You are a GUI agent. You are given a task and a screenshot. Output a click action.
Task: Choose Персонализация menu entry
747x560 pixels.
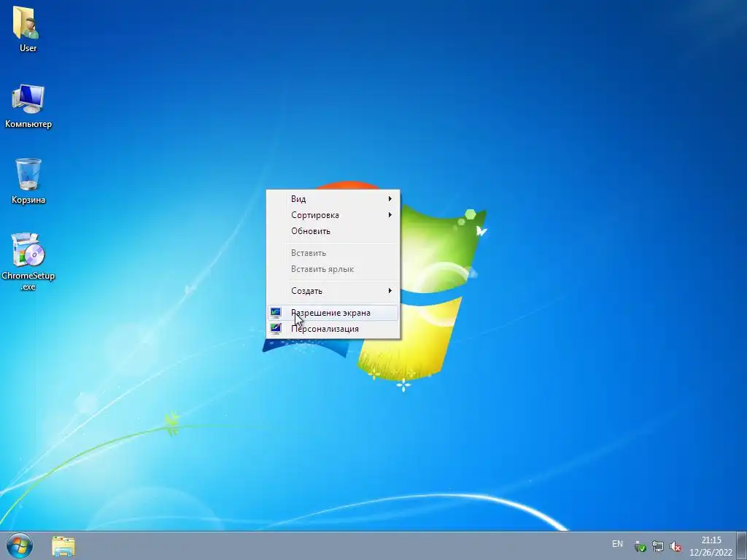[333, 329]
